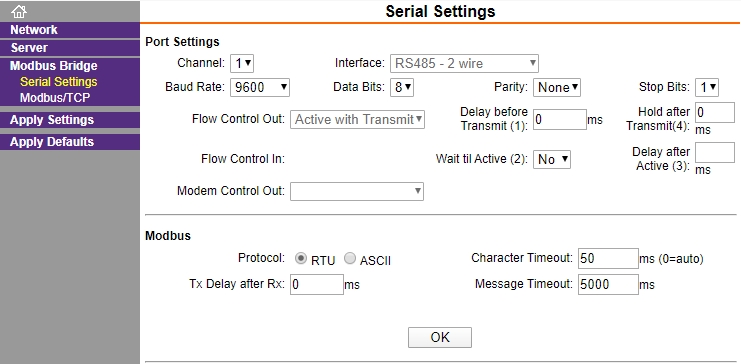Focus the Message Timeout input field

[x=608, y=284]
